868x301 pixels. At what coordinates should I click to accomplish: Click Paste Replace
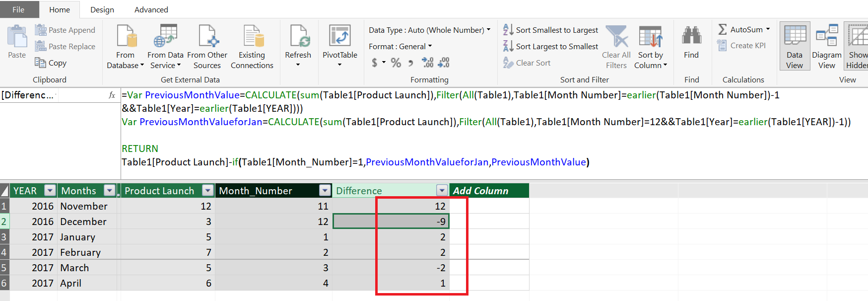[65, 46]
